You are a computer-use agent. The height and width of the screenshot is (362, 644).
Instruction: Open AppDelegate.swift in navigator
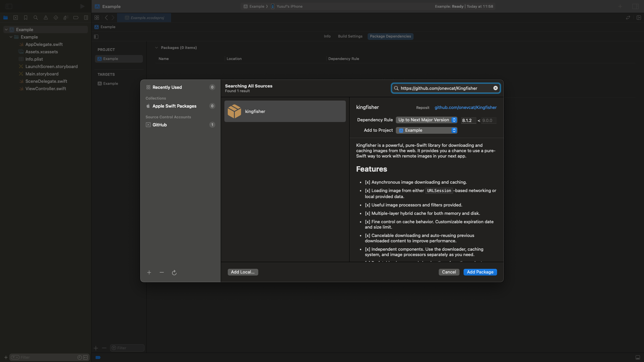click(x=44, y=44)
